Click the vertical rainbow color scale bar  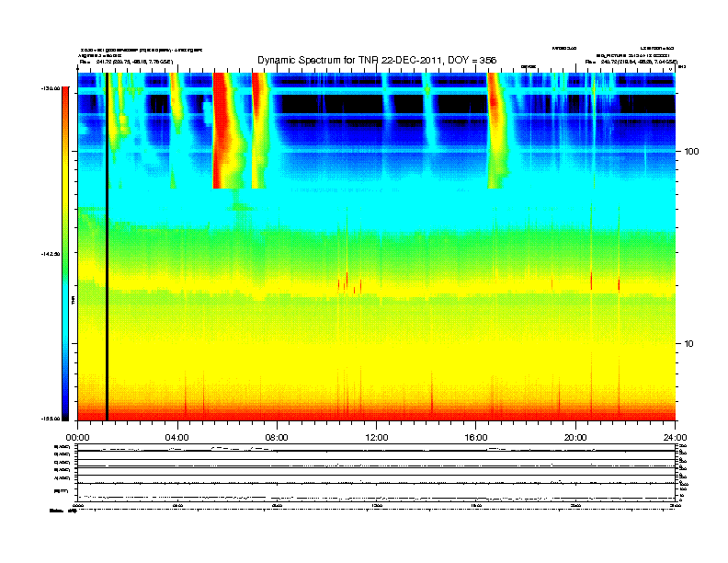pyautogui.click(x=65, y=254)
